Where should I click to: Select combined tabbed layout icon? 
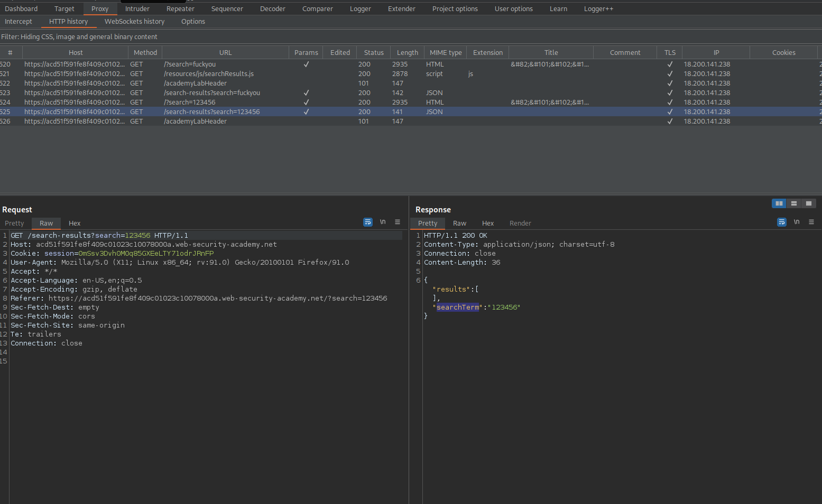click(x=809, y=203)
